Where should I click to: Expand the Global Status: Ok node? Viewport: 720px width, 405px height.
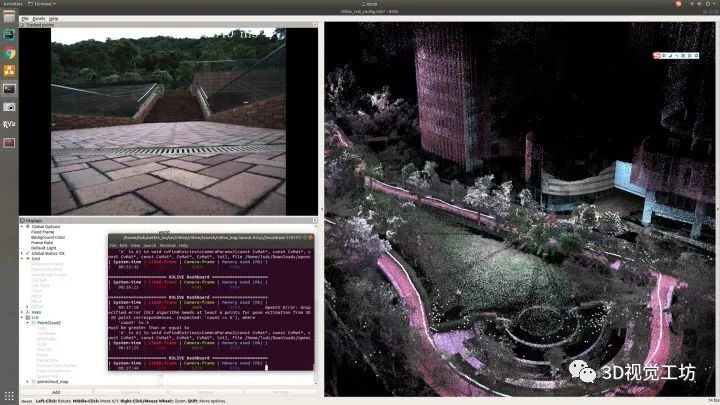pyautogui.click(x=22, y=253)
